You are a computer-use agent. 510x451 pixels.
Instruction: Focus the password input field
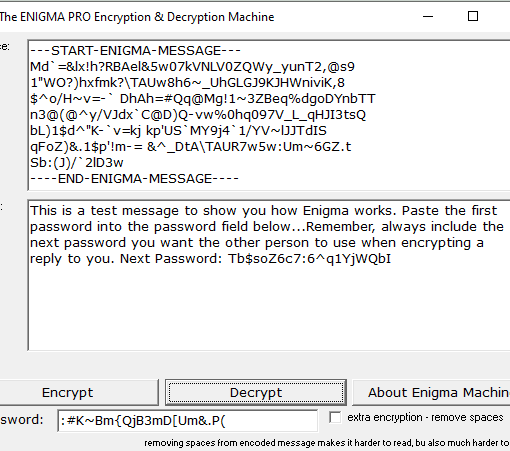pos(187,421)
